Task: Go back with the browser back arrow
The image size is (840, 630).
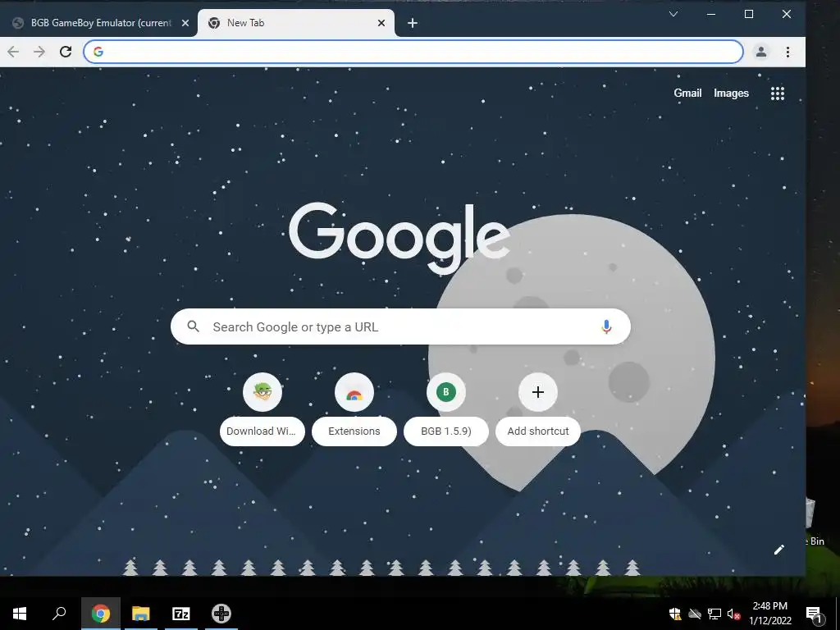Action: [13, 52]
